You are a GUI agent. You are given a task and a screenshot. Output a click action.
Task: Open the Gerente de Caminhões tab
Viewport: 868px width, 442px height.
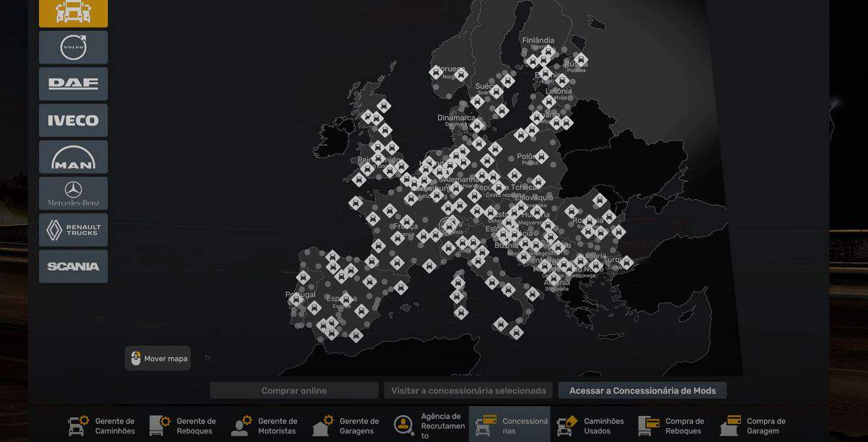(102, 425)
